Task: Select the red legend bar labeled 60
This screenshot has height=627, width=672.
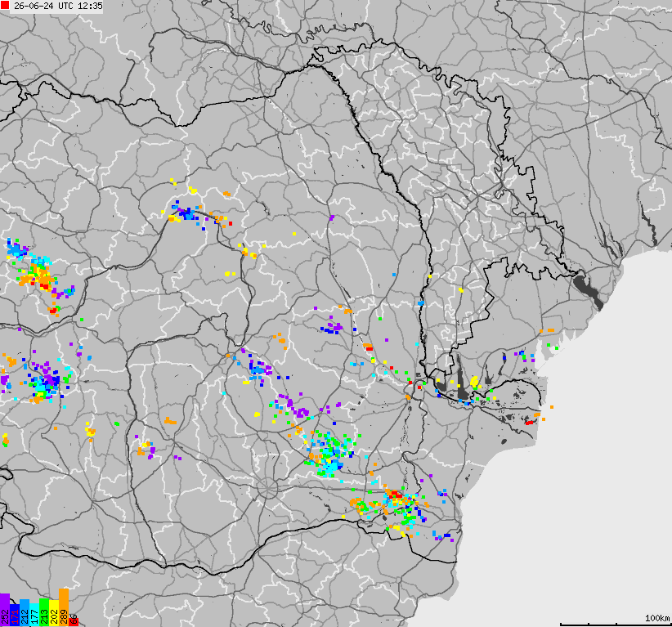Action: point(74,622)
